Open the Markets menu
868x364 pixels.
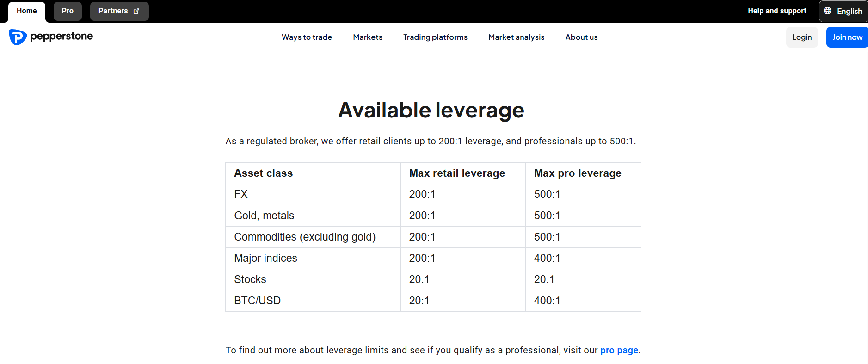[x=368, y=37]
